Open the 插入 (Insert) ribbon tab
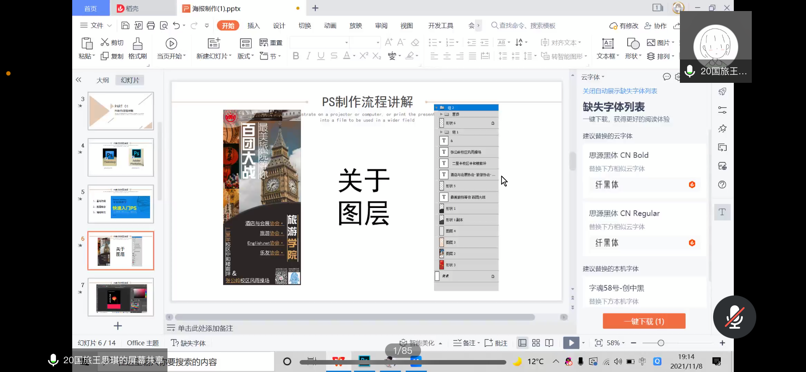Viewport: 806px width, 372px height. click(x=253, y=26)
